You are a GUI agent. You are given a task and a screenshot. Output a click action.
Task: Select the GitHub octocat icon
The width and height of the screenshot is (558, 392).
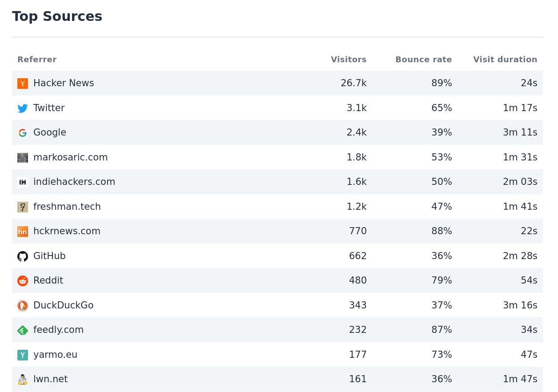(x=23, y=256)
